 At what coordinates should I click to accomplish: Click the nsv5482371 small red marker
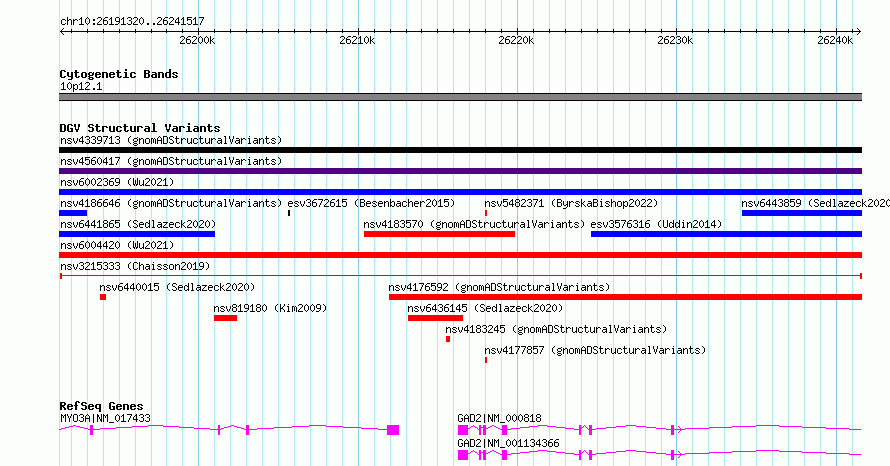[x=486, y=213]
